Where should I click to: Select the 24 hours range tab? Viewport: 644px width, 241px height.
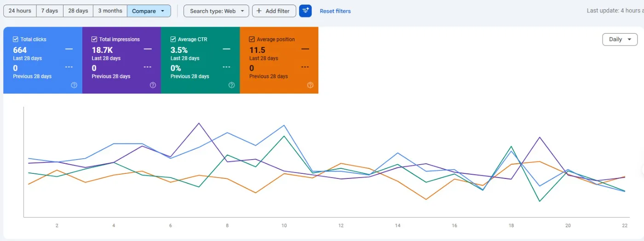pos(20,11)
